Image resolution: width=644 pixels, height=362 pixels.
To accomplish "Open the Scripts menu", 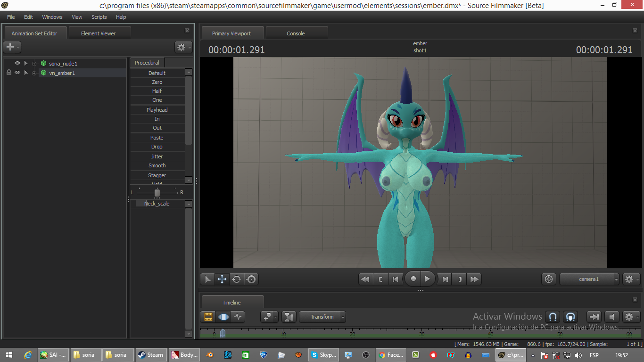I will pyautogui.click(x=99, y=17).
